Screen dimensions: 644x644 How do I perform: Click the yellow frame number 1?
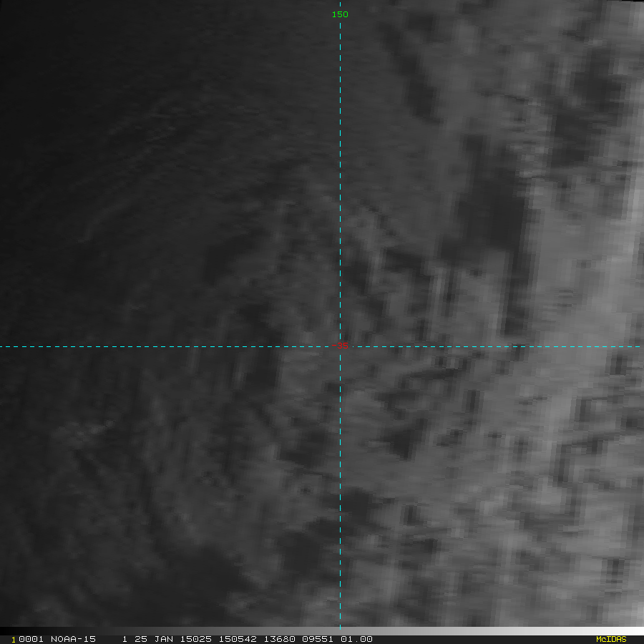[x=14, y=640]
